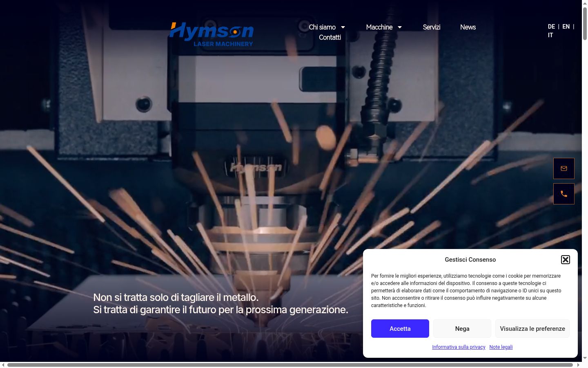Click the vertical scrollbar thumb
This screenshot has height=368, width=588.
(585, 24)
